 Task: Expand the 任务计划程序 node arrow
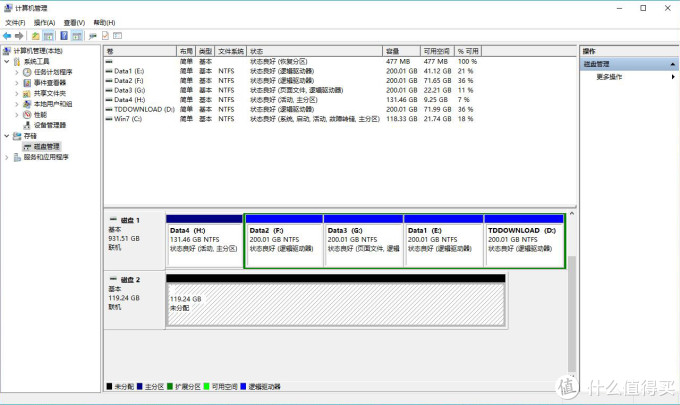(x=17, y=72)
